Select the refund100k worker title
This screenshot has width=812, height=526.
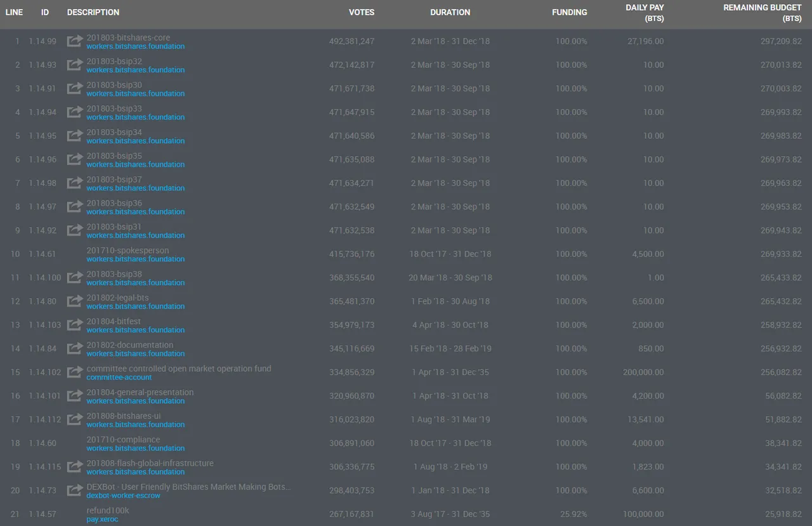(108, 510)
